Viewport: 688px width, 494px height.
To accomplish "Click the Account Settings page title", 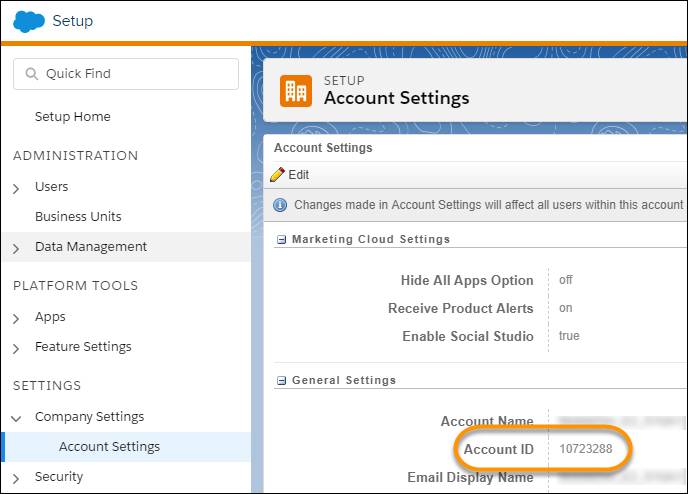I will click(397, 98).
